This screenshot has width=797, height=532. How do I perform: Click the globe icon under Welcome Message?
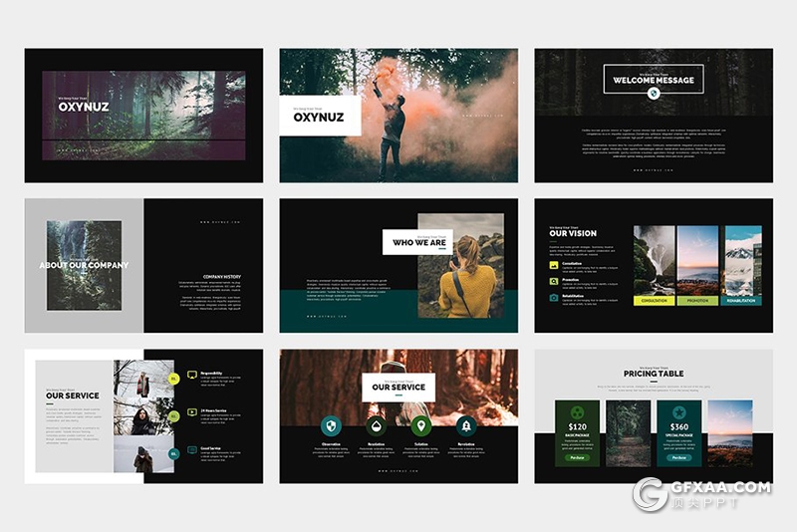click(x=653, y=94)
